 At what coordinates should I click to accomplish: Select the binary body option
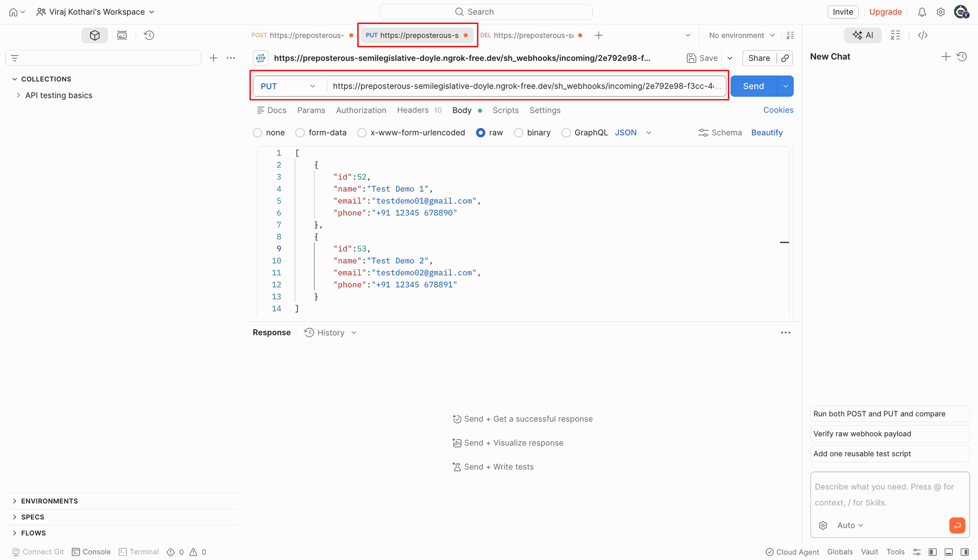(519, 133)
